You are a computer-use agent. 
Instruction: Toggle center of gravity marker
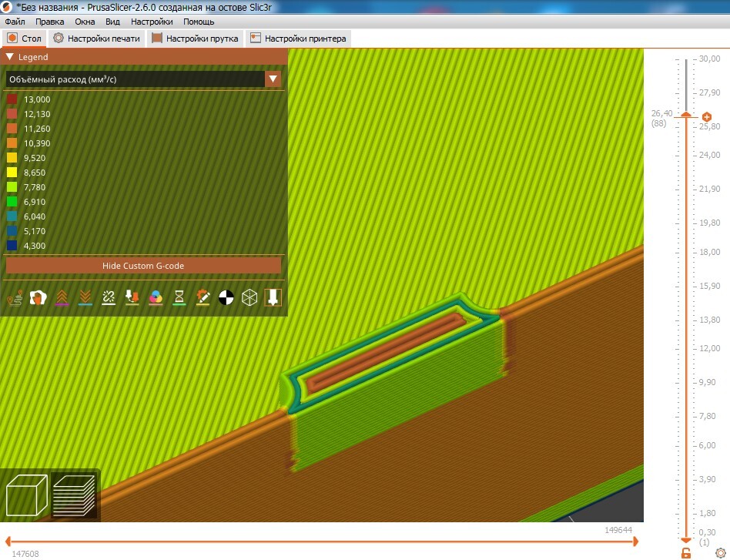coord(226,297)
